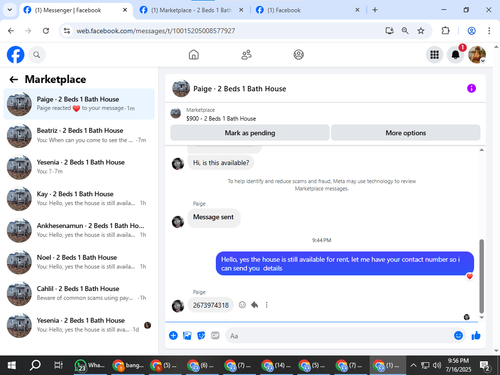Go back in browser history

click(x=11, y=31)
